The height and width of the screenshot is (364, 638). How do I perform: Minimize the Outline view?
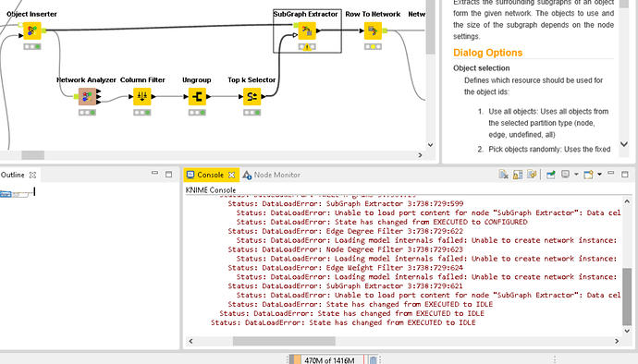154,174
